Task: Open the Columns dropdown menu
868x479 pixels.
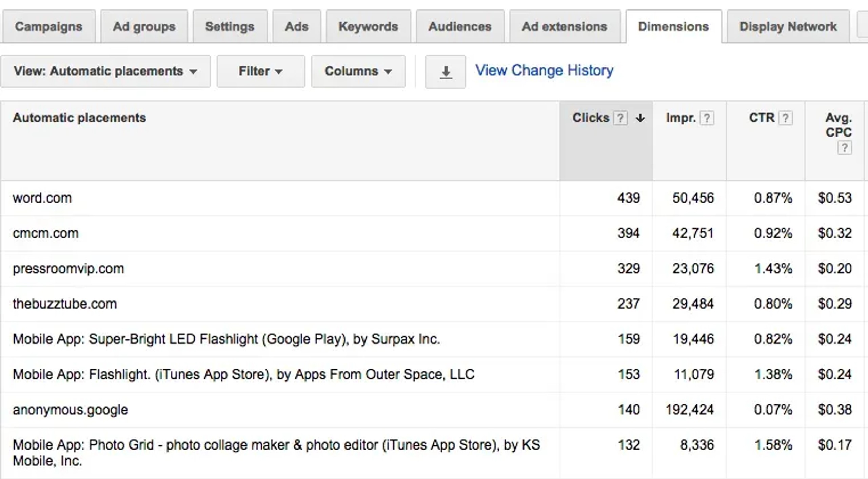Action: point(358,71)
